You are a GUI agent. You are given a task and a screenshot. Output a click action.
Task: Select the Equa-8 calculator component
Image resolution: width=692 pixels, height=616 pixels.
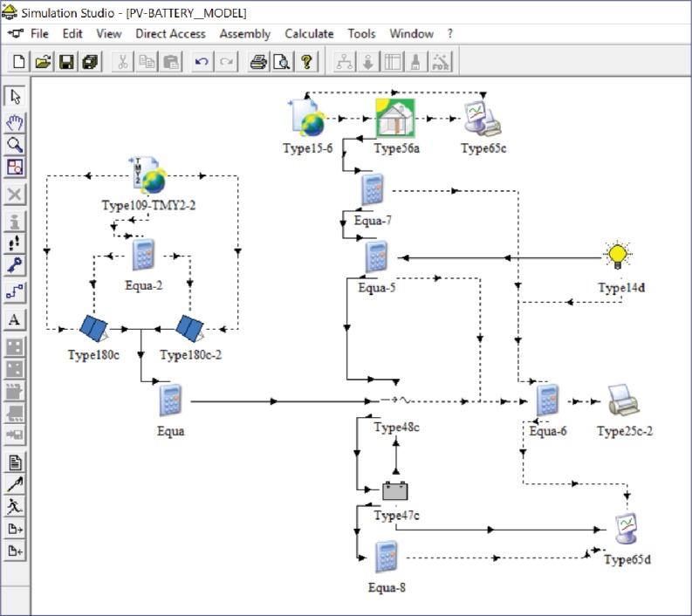click(387, 557)
